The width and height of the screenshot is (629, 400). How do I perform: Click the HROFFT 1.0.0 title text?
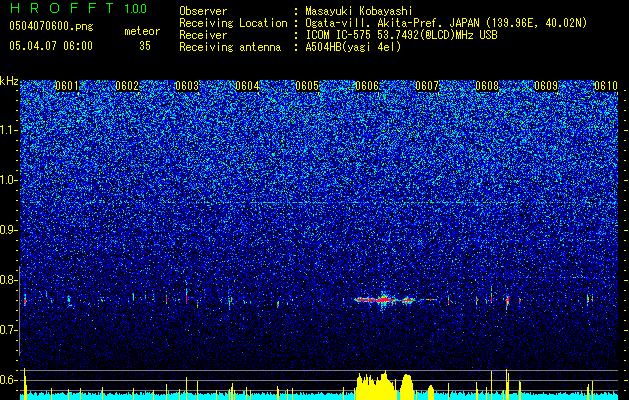point(79,8)
